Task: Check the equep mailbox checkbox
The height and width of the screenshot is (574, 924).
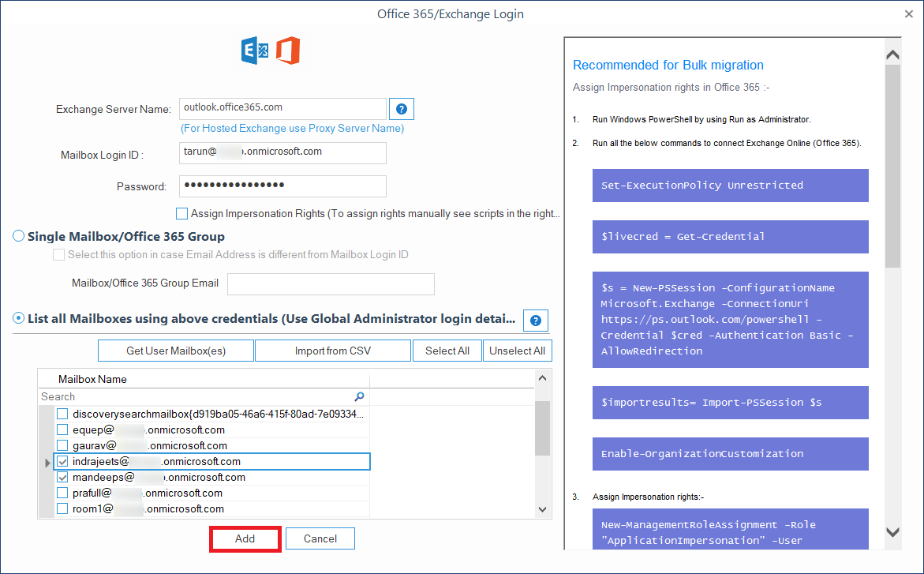Action: click(x=62, y=430)
